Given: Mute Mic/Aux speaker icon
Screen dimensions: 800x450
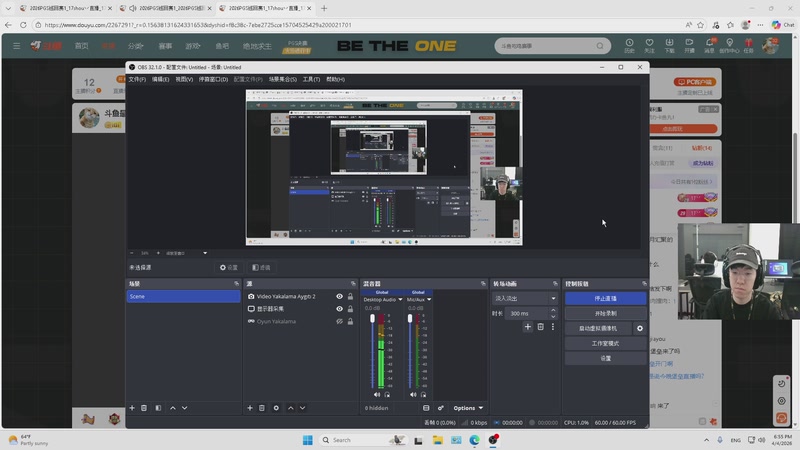Looking at the screenshot, I should click(x=413, y=394).
